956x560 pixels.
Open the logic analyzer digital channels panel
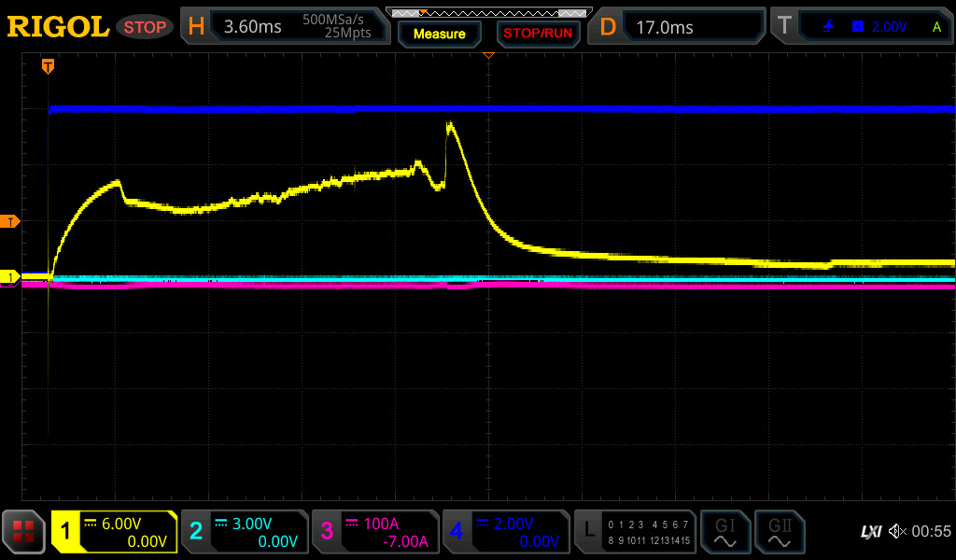[635, 532]
